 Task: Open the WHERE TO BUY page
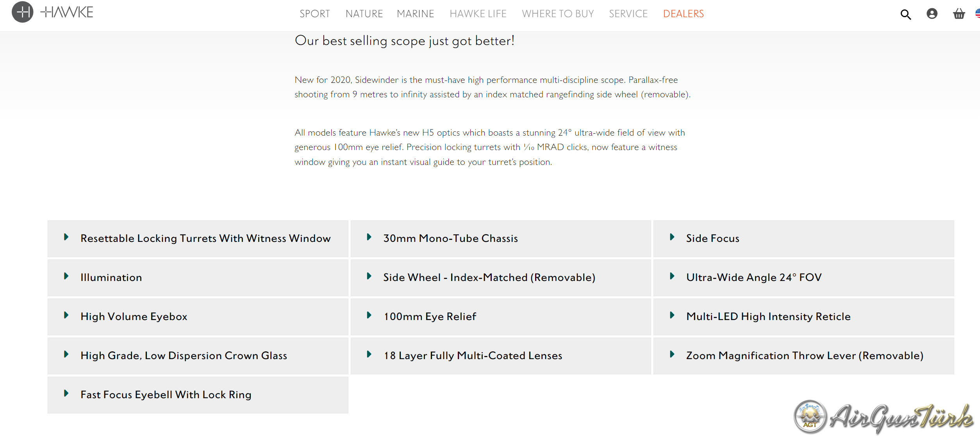point(557,14)
